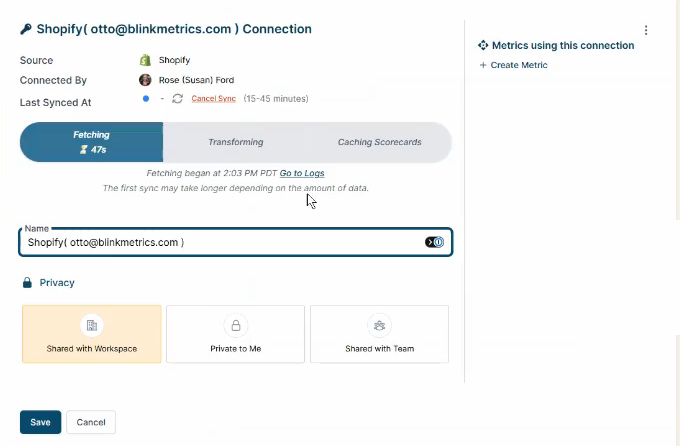
Task: Click "Metrics using this connection" heading
Action: pos(563,45)
